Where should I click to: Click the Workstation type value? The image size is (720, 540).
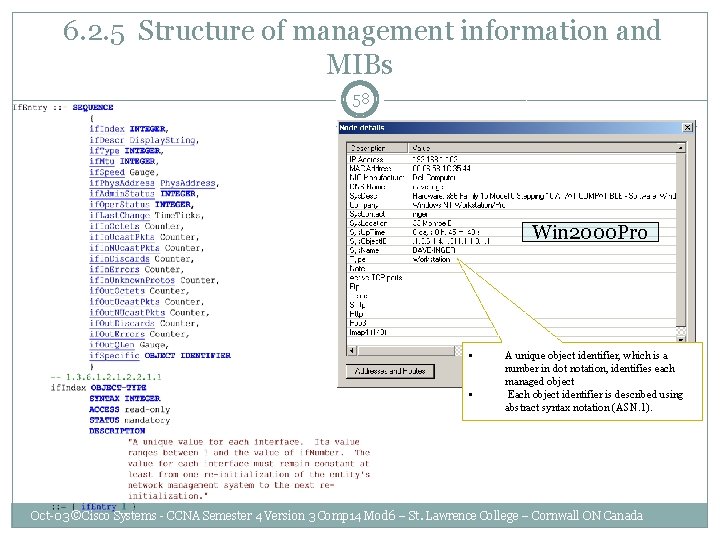[431, 259]
